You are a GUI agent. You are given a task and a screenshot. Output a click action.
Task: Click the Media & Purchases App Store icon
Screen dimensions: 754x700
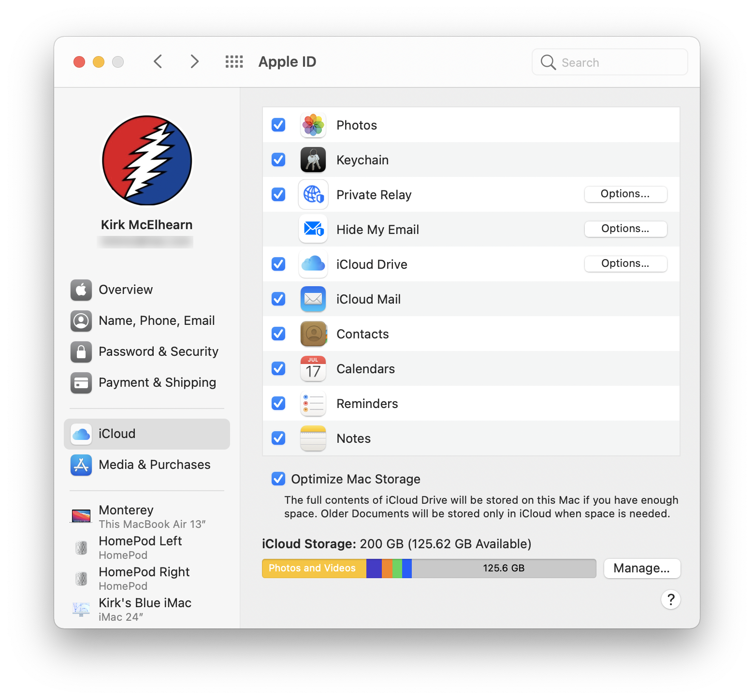click(x=81, y=465)
